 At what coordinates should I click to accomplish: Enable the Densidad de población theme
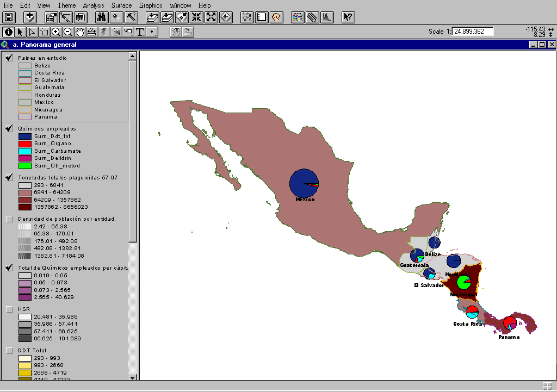click(9, 219)
